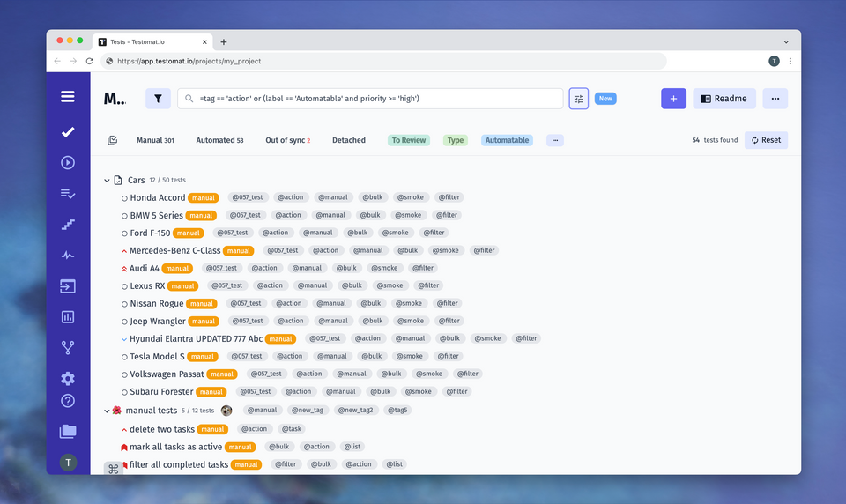The height and width of the screenshot is (504, 846).
Task: Expand more labels ellipsis in filter bar
Action: (x=554, y=140)
